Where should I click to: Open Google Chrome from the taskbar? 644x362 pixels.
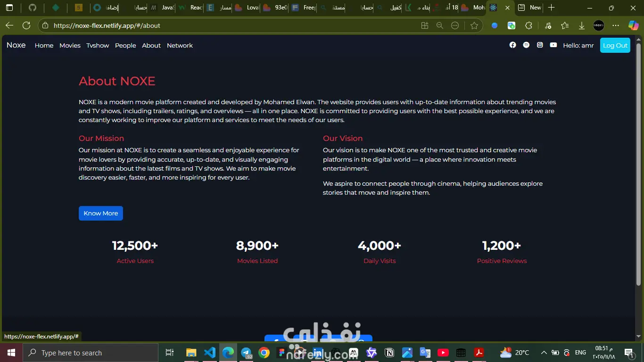264,353
